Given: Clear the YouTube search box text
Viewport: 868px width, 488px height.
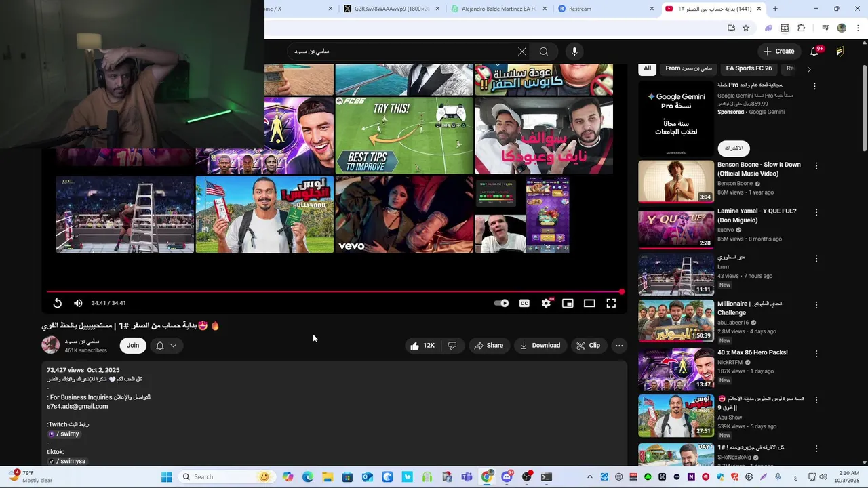Looking at the screenshot, I should point(522,52).
